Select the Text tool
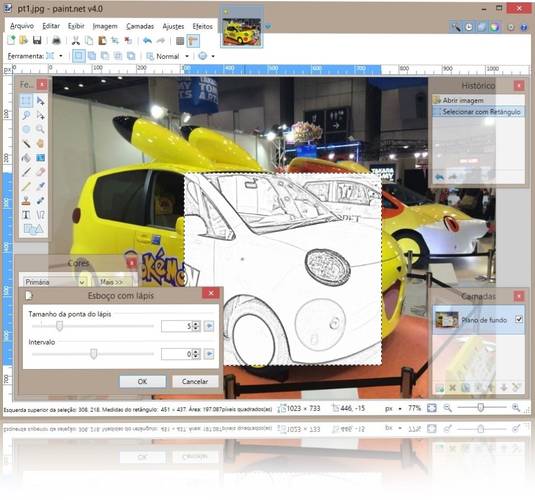Image resolution: width=535 pixels, height=500 pixels. [26, 215]
